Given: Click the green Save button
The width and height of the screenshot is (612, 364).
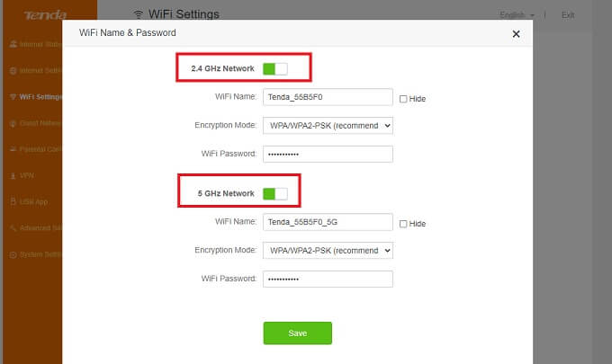Looking at the screenshot, I should pos(297,333).
